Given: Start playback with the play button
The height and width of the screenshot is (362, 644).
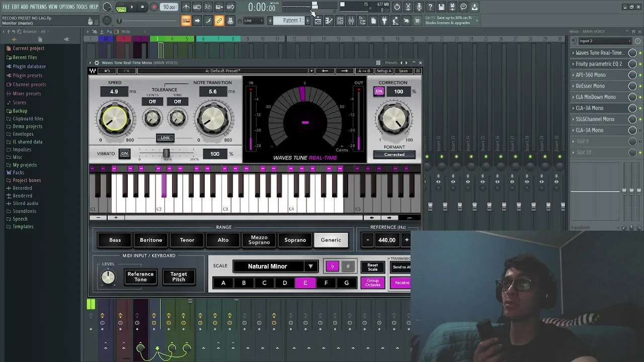Looking at the screenshot, I should (132, 7).
